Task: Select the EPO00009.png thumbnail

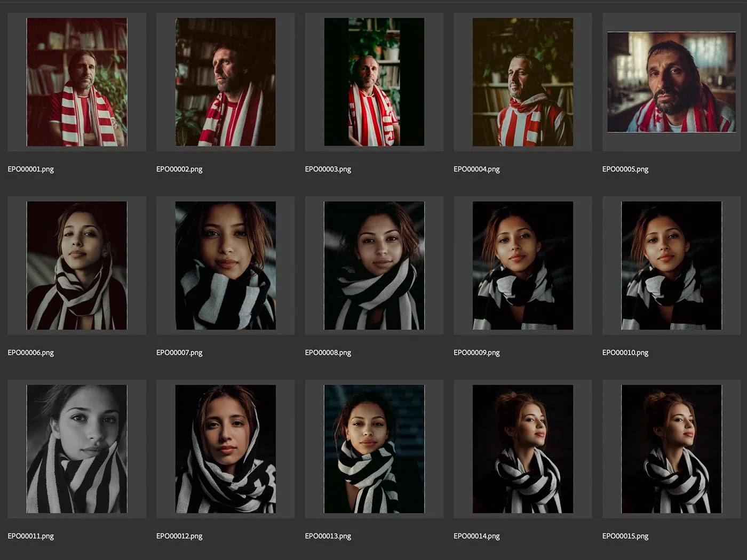Action: pyautogui.click(x=523, y=266)
